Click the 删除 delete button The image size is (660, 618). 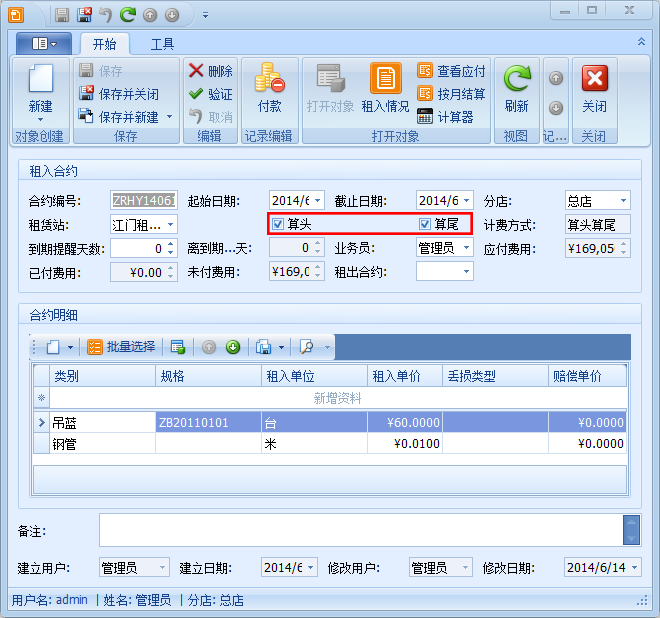(x=210, y=71)
